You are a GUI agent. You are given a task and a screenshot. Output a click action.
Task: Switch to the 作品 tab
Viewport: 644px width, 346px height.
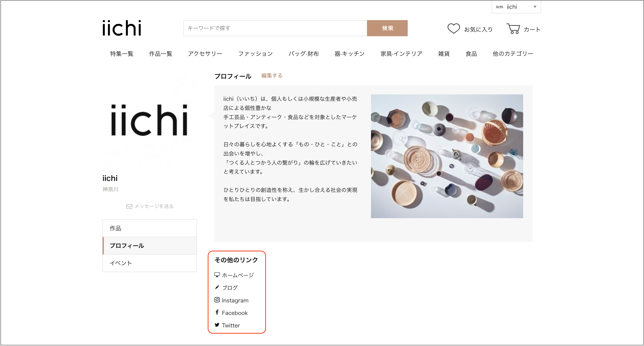click(115, 228)
